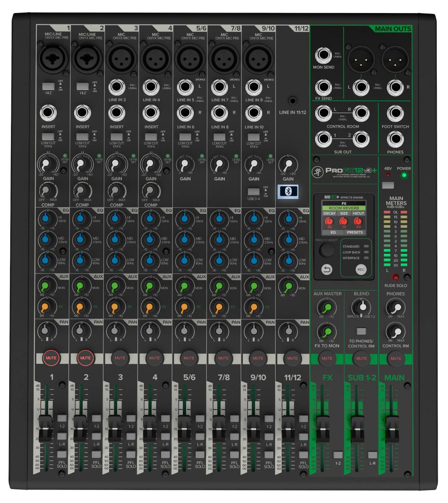Click the MAIN fader handle
448x503 pixels.
[x=392, y=429]
